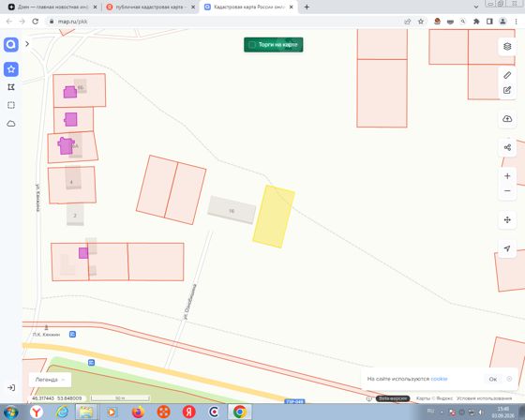This screenshot has height=420, width=525.
Task: Open favorites star in left sidebar
Action: coord(11,69)
